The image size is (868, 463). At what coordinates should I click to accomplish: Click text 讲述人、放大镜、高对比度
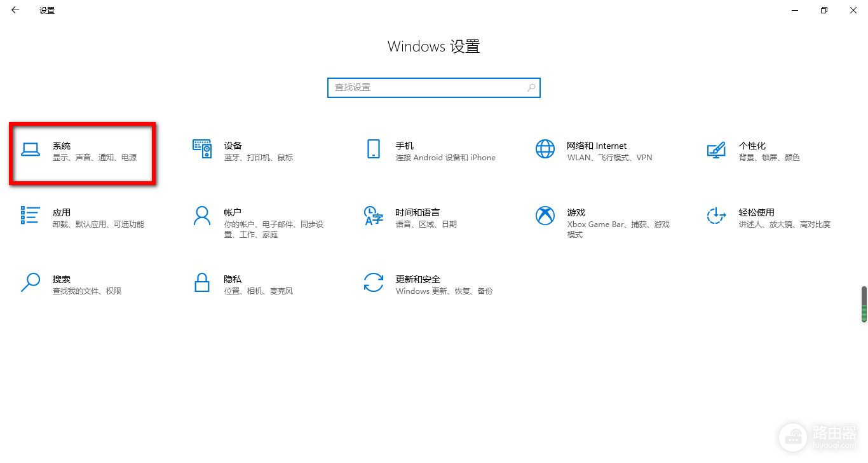[x=785, y=224]
